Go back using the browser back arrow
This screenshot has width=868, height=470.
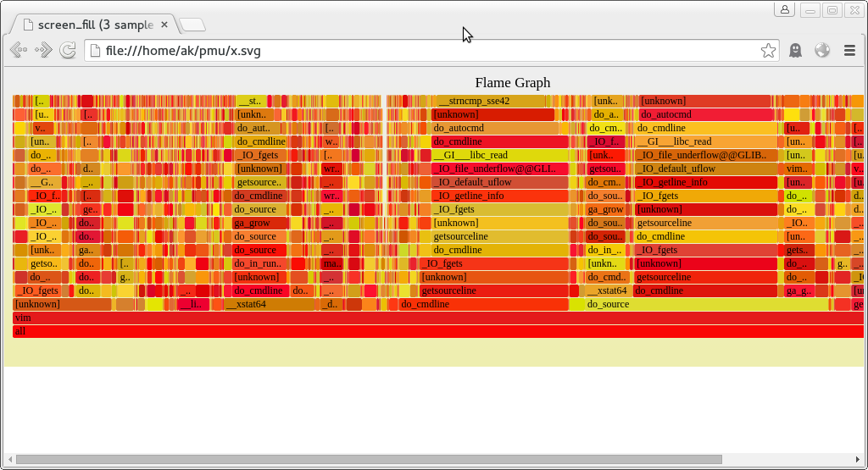pos(19,51)
